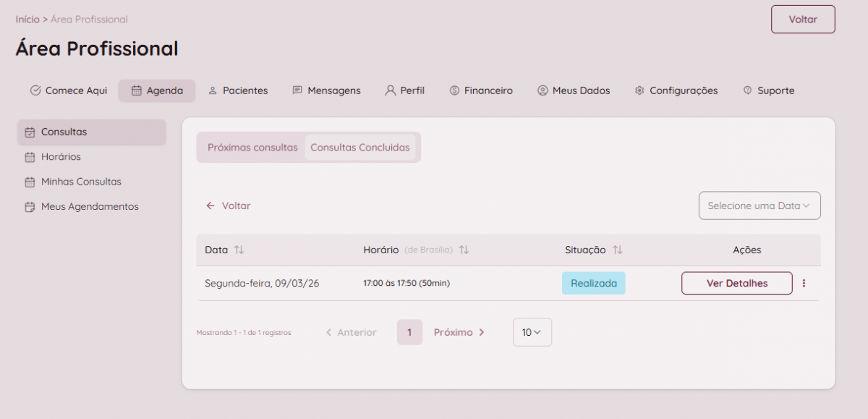This screenshot has height=419, width=868.
Task: Open Configurações from the navigation bar
Action: tap(676, 90)
